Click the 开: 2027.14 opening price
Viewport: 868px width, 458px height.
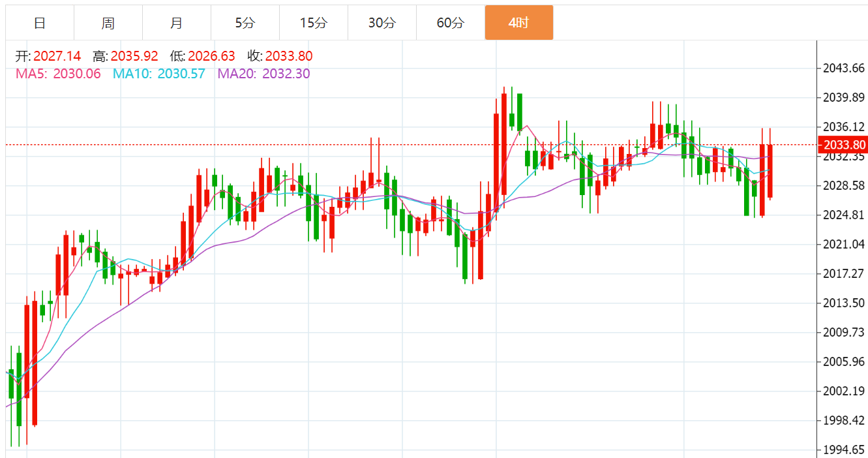coord(48,56)
